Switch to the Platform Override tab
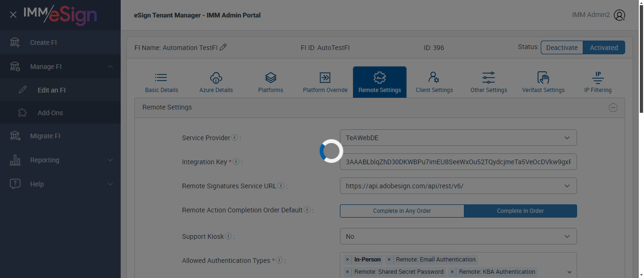This screenshot has width=644, height=278. coord(325,82)
